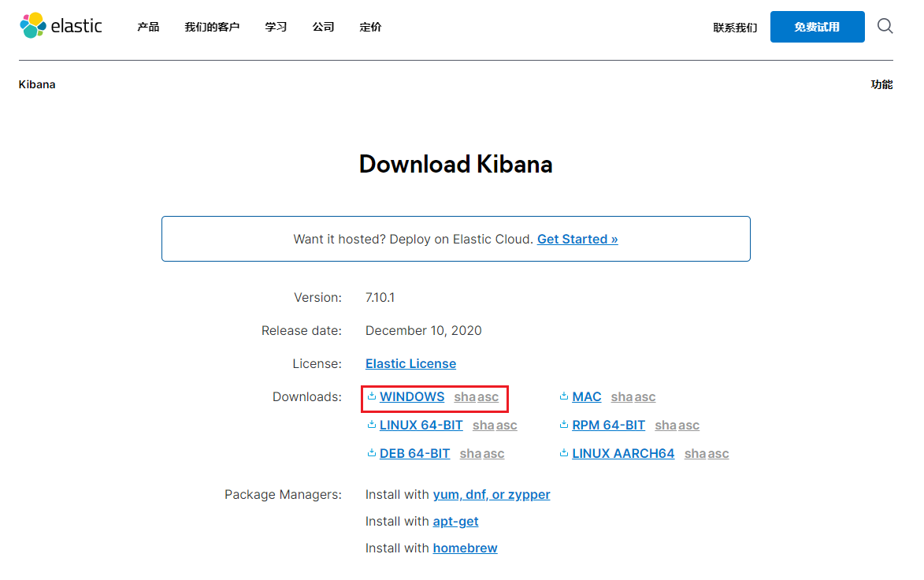Open sha link for LINUX AARCH64
Screen dimensions: 924x580
click(x=695, y=454)
